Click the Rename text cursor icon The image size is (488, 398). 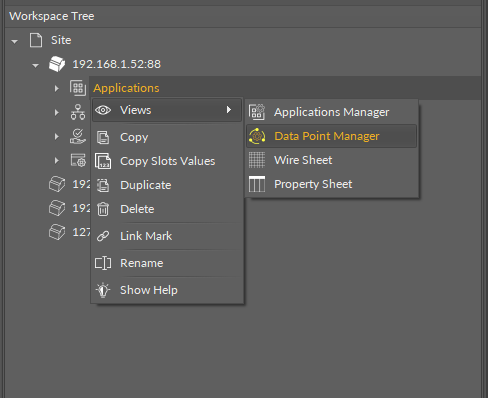pyautogui.click(x=103, y=263)
